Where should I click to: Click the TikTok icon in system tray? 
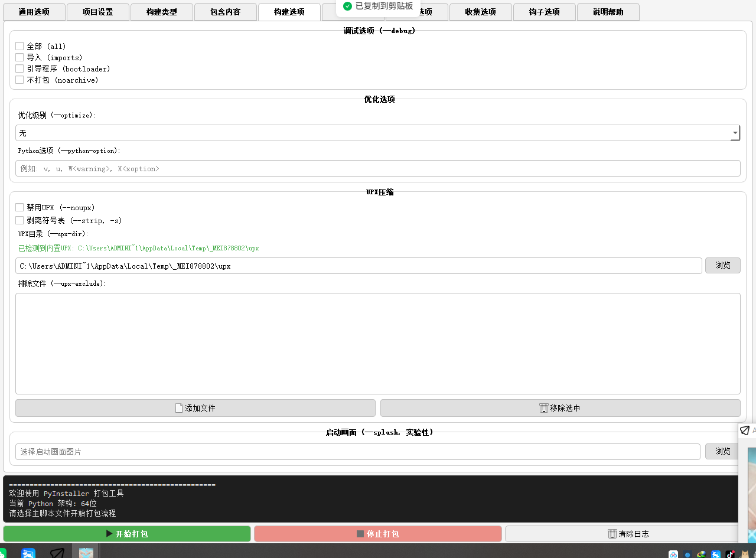(730, 554)
